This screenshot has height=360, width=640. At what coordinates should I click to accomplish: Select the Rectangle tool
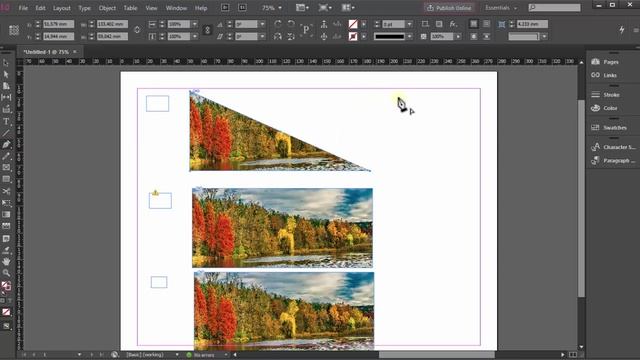(6, 179)
